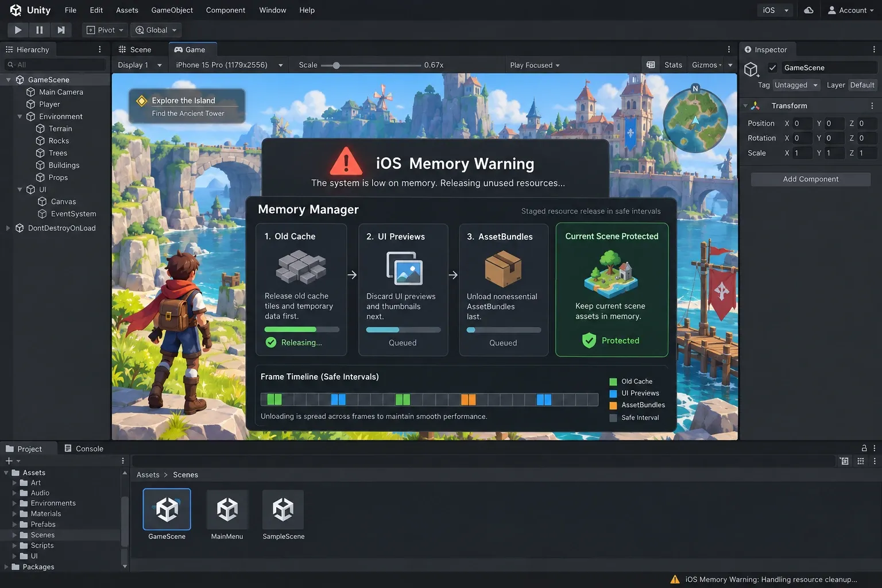Expand the DontDestroyOnLoad hierarchy item
The width and height of the screenshot is (882, 588).
[8, 228]
